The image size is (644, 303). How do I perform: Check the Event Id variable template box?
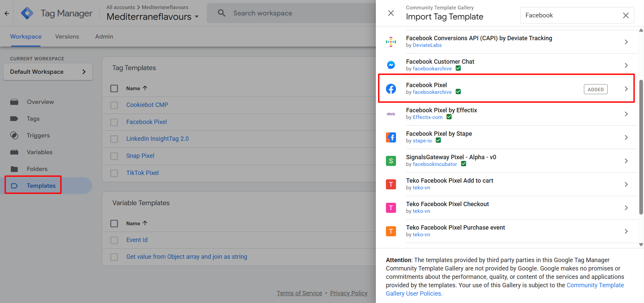(x=114, y=240)
